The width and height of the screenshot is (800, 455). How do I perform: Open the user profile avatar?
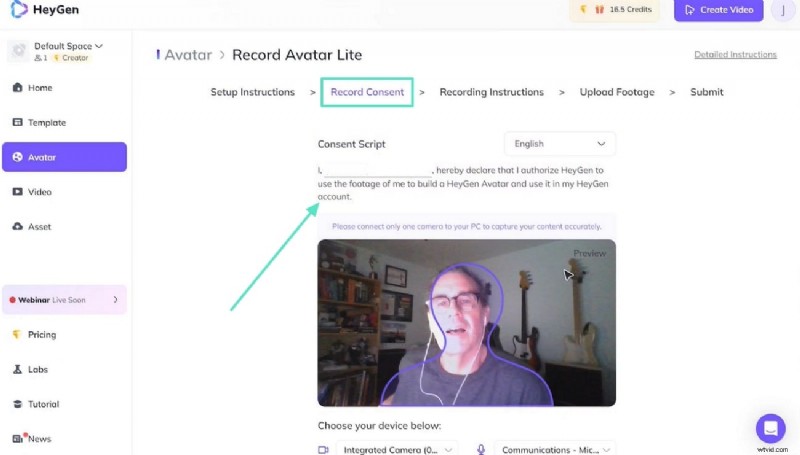(x=783, y=10)
